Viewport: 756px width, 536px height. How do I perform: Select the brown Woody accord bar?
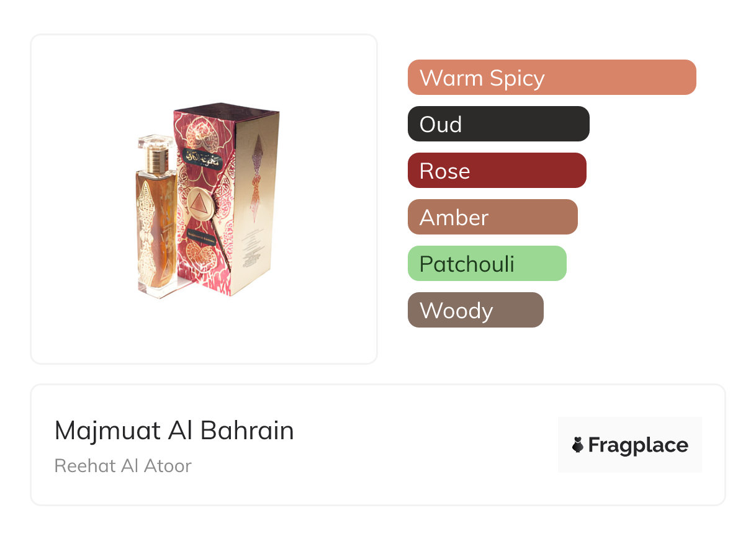tap(475, 310)
